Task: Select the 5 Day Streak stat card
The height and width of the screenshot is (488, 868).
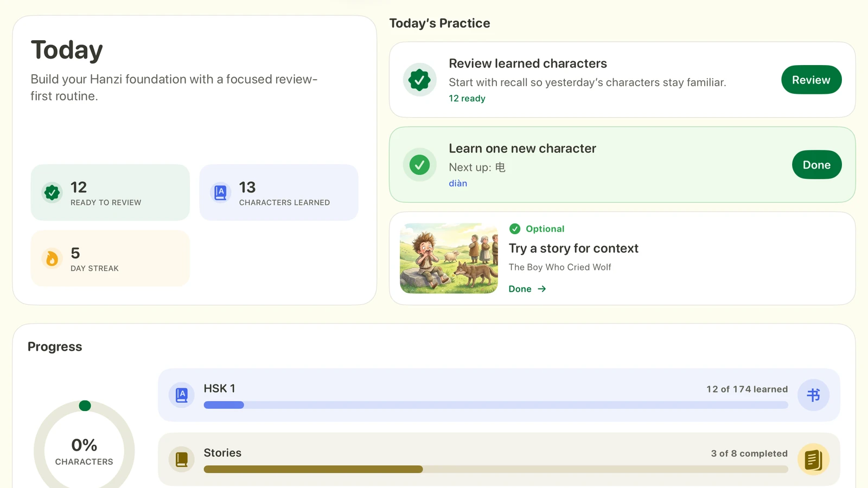Action: [110, 258]
